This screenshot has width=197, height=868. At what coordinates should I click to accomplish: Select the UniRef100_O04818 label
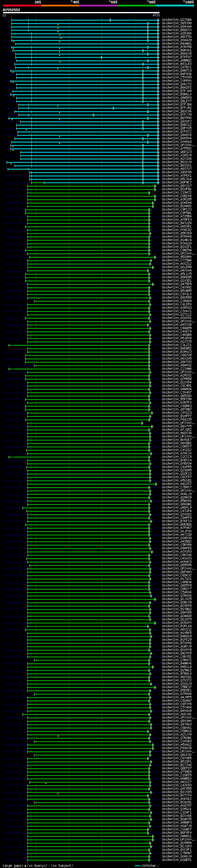pos(177,142)
